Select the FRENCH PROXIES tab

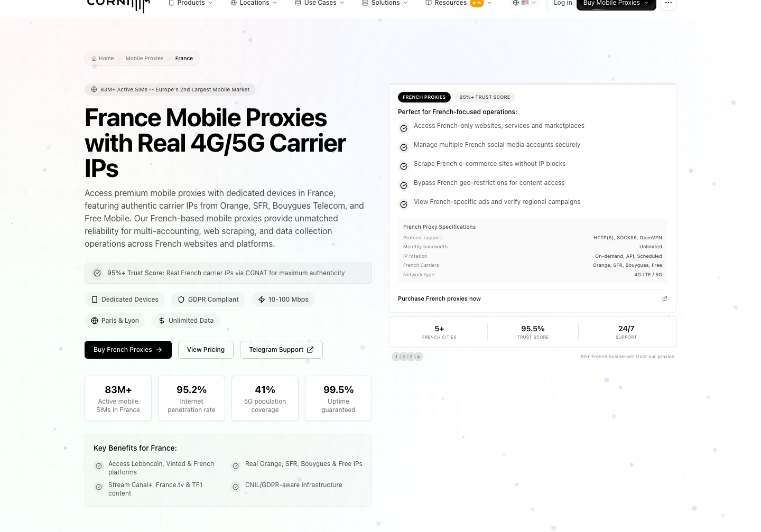coord(424,97)
